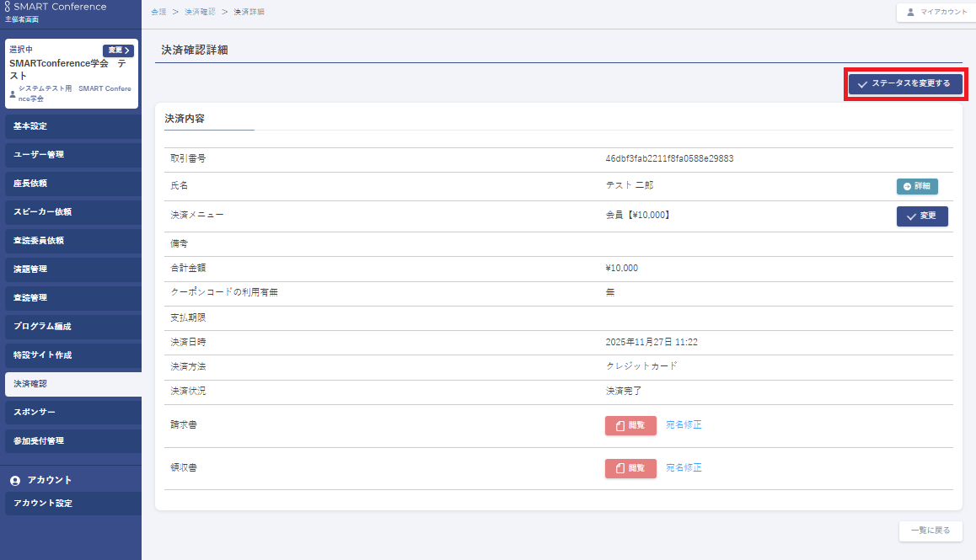View the 領収書 document via 閲覧
976x560 pixels.
(x=630, y=468)
